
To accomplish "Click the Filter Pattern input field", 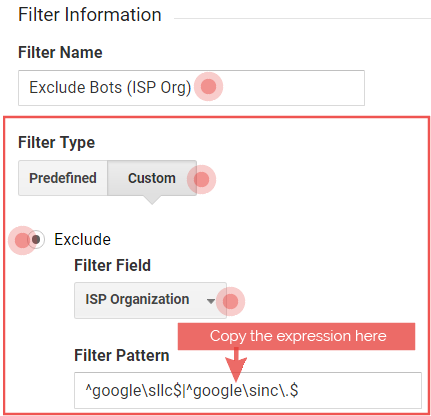I will [248, 390].
